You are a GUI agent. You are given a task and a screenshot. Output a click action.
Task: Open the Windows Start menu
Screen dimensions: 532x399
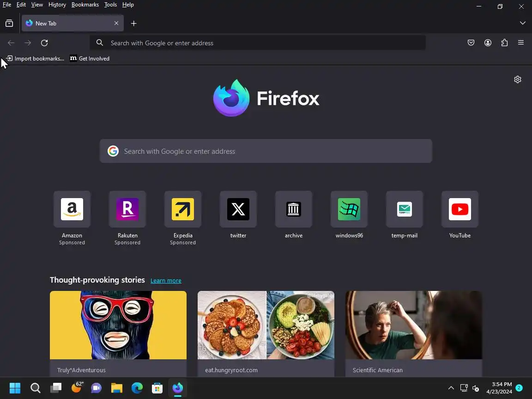tap(15, 388)
